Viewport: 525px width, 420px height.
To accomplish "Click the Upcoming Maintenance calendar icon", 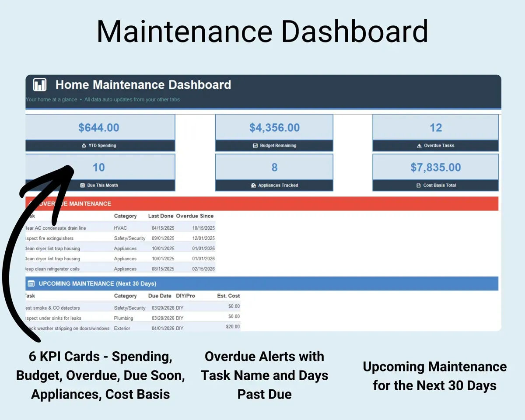I will [31, 283].
